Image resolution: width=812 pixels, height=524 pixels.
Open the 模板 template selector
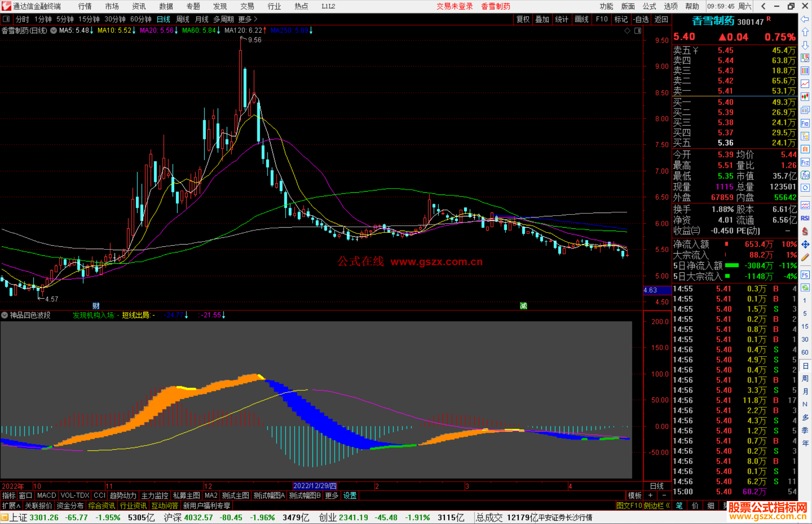tap(635, 495)
